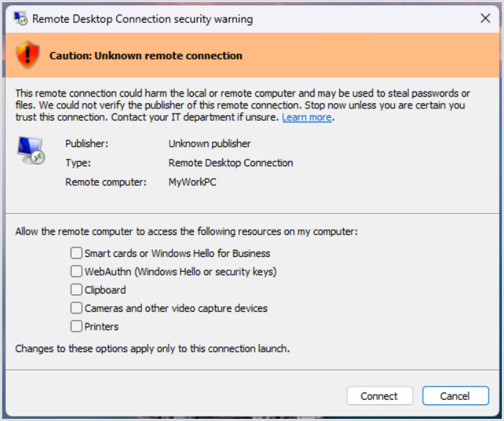Click the orange warning shield icon

point(28,55)
